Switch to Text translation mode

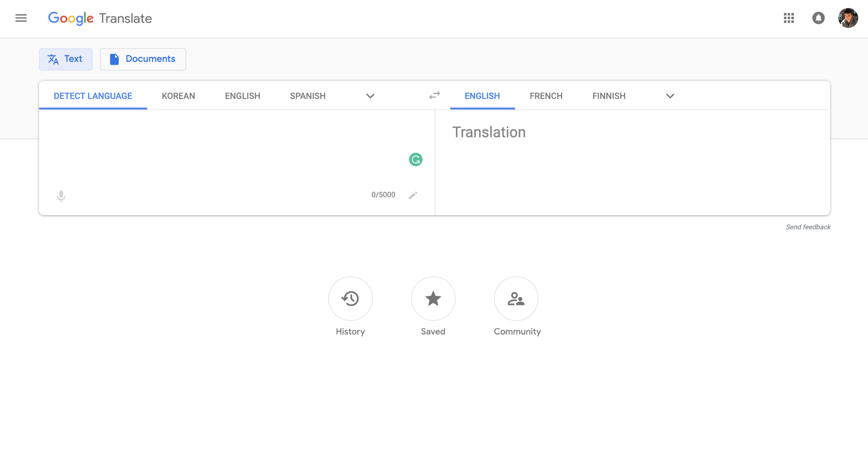(x=66, y=59)
